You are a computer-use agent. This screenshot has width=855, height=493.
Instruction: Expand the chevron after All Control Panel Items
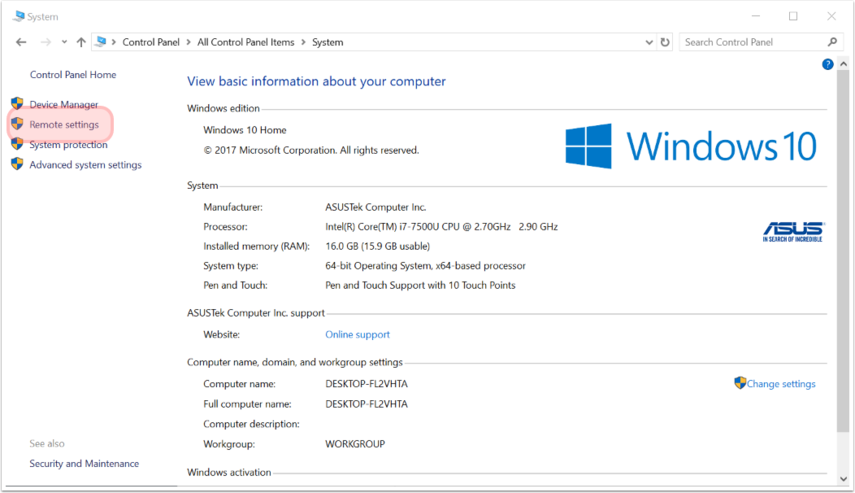pyautogui.click(x=303, y=42)
